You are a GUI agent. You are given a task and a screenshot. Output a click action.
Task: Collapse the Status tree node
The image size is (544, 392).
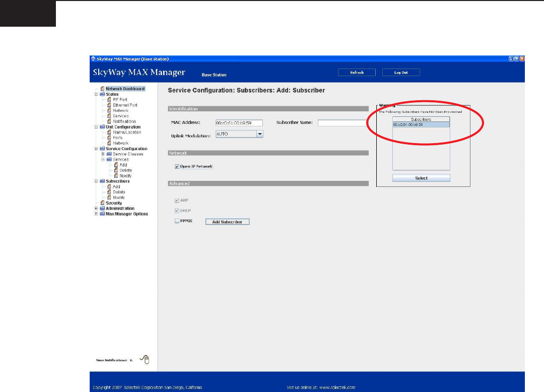(x=96, y=94)
